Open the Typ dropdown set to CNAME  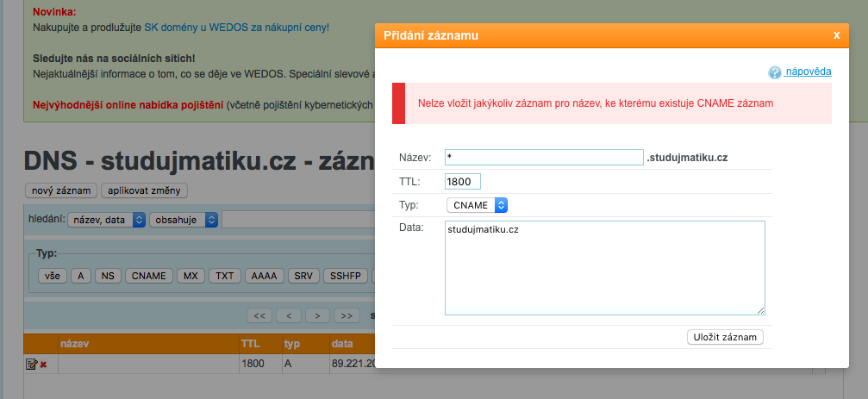point(478,205)
